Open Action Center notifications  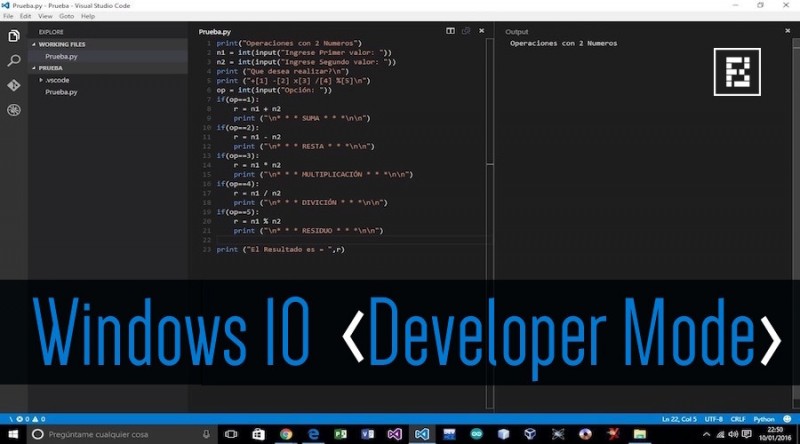click(x=747, y=435)
